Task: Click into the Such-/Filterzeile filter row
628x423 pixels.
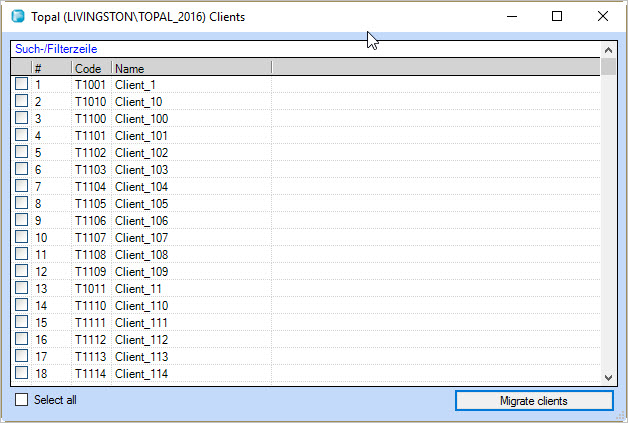Action: pyautogui.click(x=300, y=48)
